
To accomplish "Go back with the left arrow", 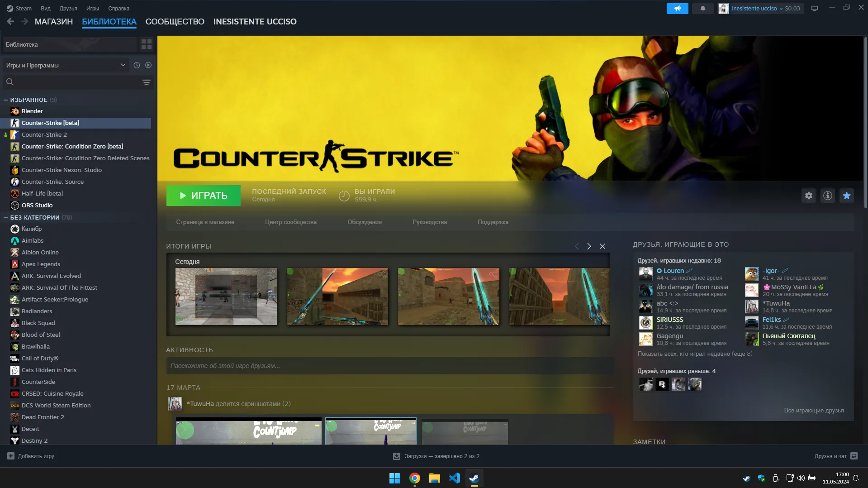I will click(10, 21).
